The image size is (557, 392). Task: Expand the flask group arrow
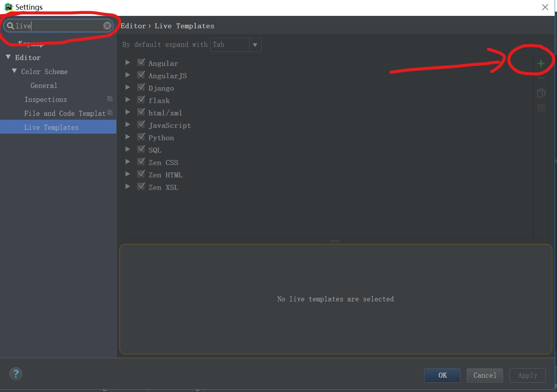[128, 100]
